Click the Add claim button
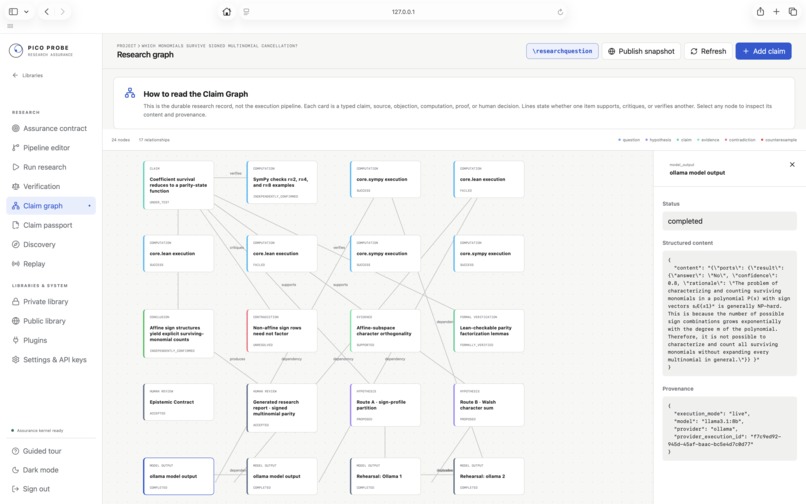 tap(763, 51)
